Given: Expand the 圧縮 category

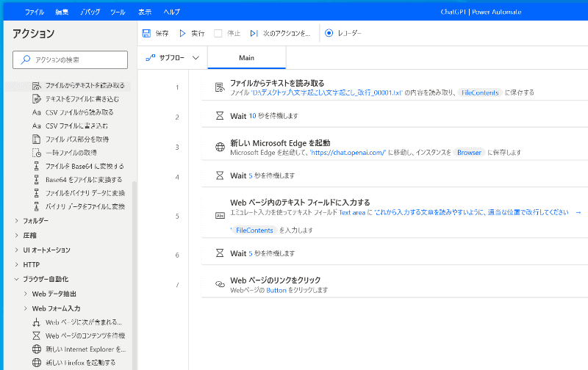Looking at the screenshot, I should pos(16,235).
